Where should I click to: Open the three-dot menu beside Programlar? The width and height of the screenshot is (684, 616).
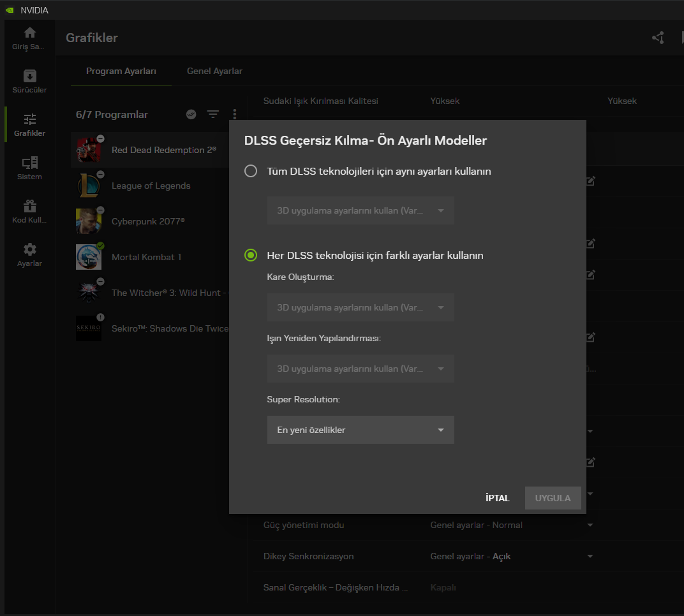pos(235,114)
